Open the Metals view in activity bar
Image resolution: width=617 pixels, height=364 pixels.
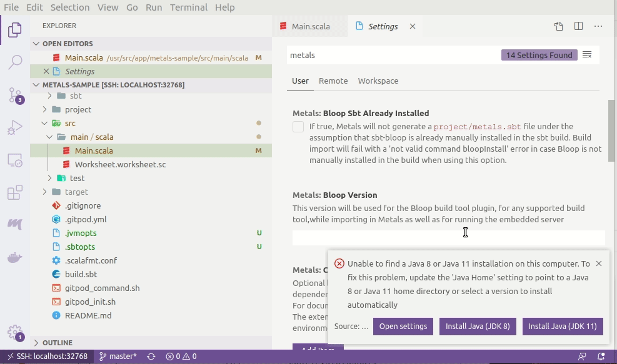[x=14, y=224]
